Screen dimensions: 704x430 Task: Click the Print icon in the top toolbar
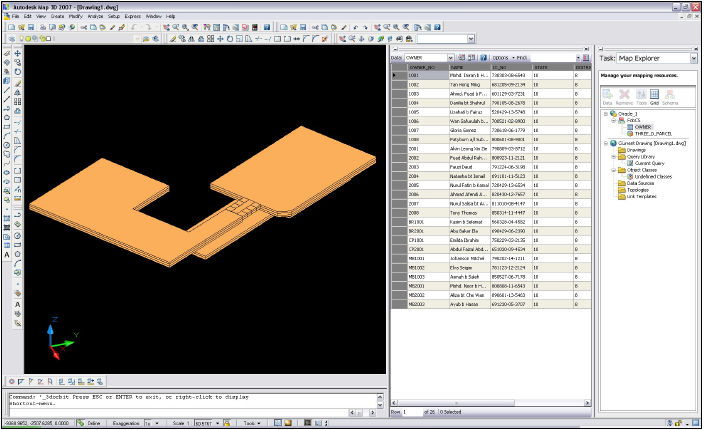tap(43, 27)
